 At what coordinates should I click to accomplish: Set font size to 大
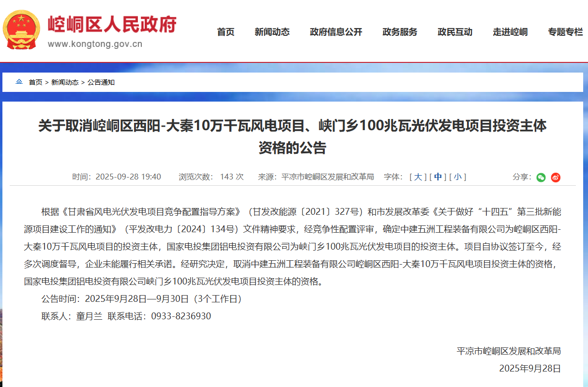(418, 177)
